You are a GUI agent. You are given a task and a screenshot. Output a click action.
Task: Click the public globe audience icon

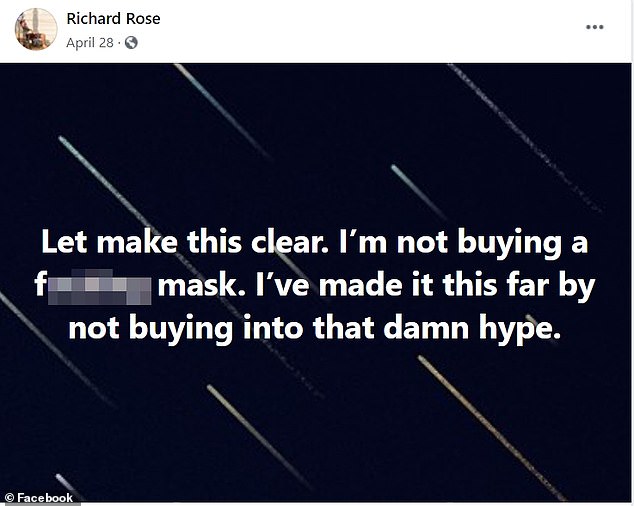click(131, 43)
